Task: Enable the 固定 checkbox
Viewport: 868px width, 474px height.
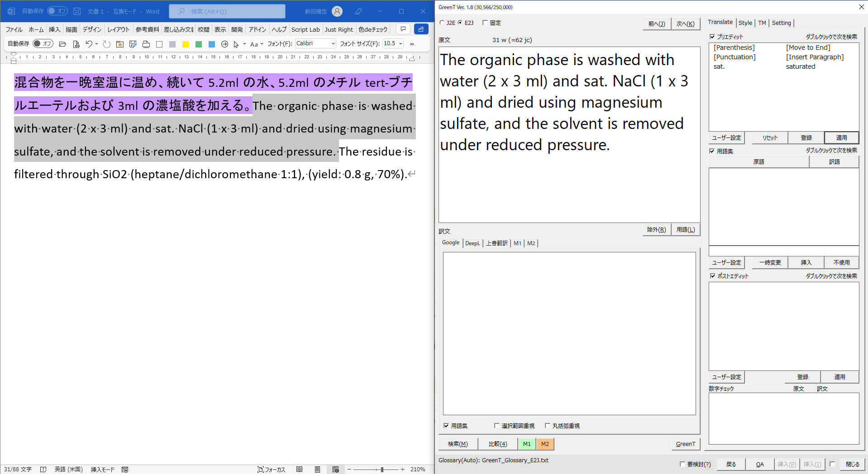Action: [x=485, y=23]
